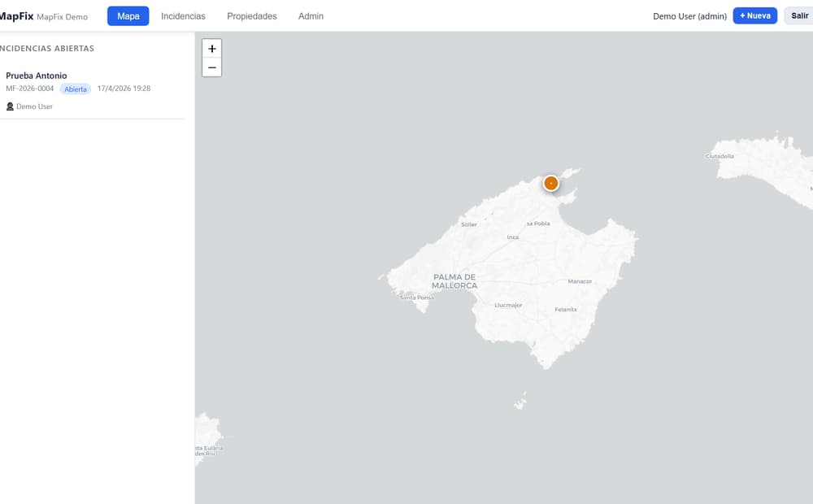The image size is (813, 504).
Task: Click the Sóller label on the map
Action: click(469, 224)
